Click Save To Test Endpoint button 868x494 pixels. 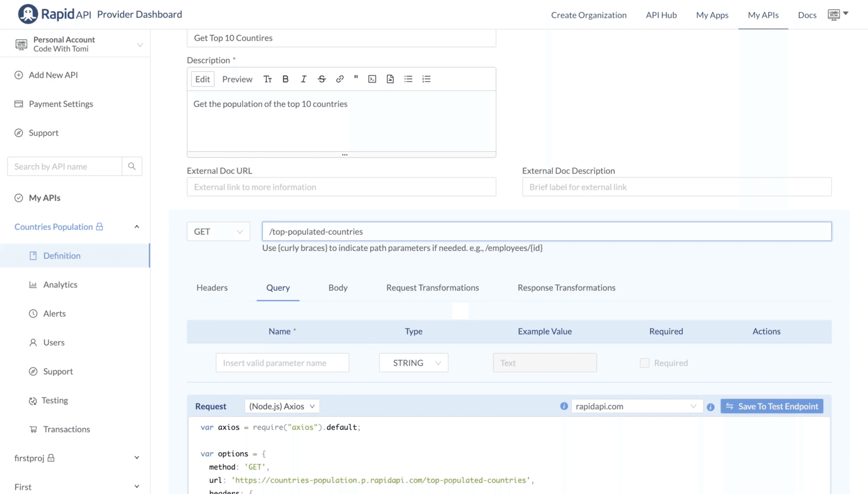click(772, 406)
